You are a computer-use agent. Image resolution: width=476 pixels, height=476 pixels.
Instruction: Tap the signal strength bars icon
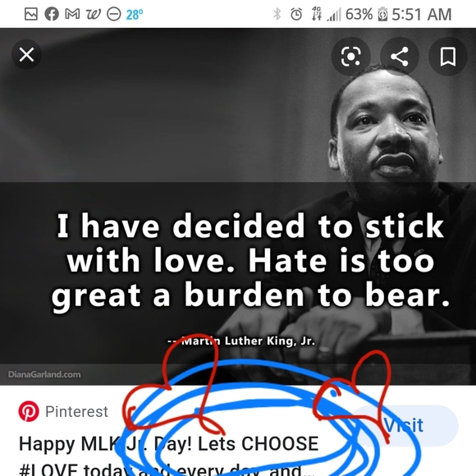(334, 14)
